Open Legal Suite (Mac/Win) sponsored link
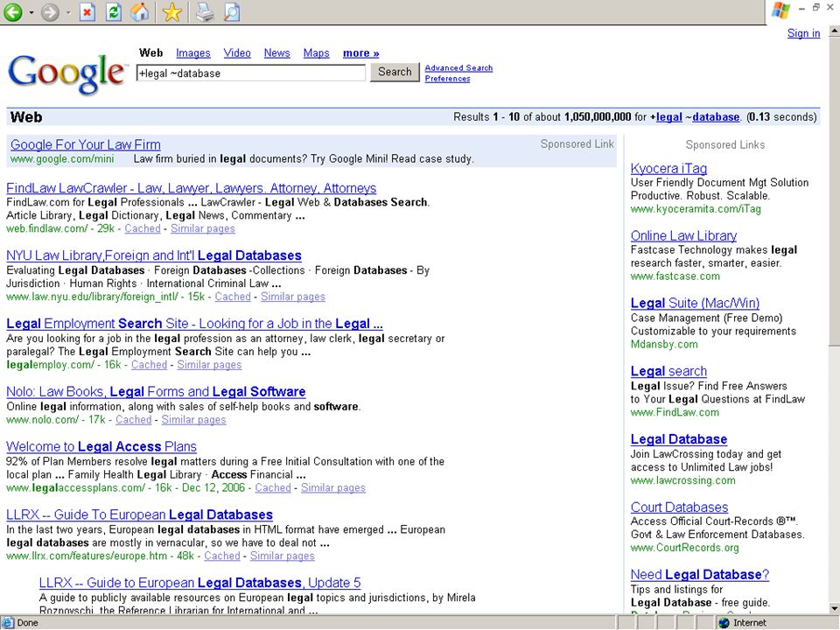This screenshot has height=630, width=840. point(695,304)
